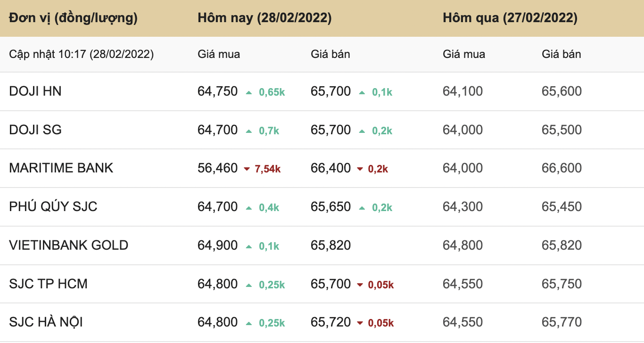This screenshot has height=343, width=644.
Task: Click red down arrow next to MARITIME BANK 56,460
Action: 247,169
